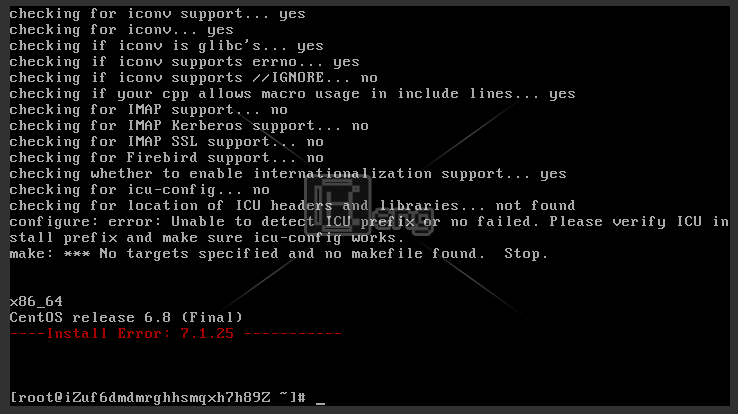The height and width of the screenshot is (414, 738).
Task: Click the blinking cursor after the prompt
Action: coord(321,403)
